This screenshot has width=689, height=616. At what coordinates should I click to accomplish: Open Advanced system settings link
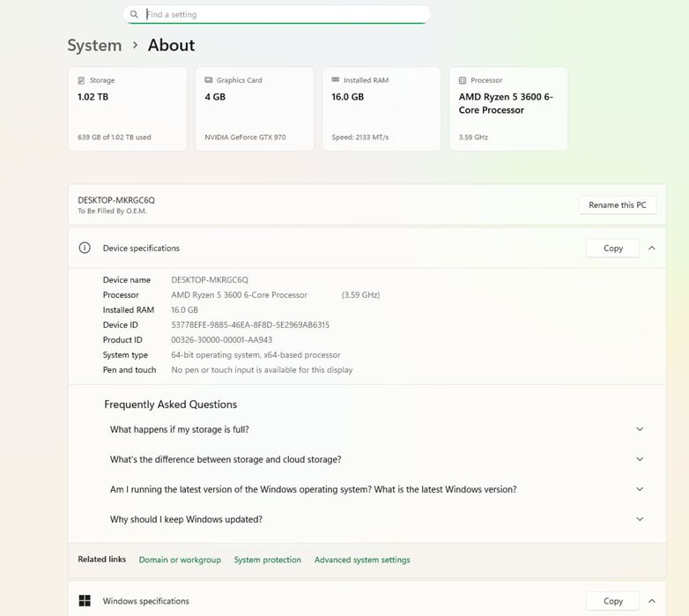pyautogui.click(x=362, y=560)
